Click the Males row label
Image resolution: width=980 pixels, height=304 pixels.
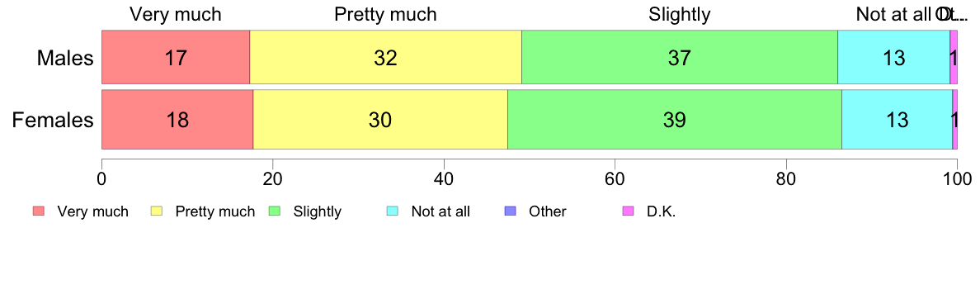coord(65,58)
